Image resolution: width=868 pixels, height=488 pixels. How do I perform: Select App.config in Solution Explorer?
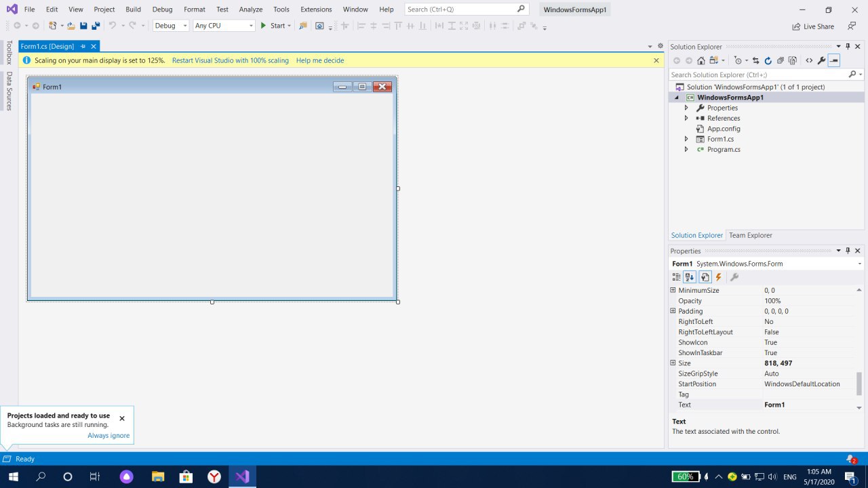[x=724, y=129]
